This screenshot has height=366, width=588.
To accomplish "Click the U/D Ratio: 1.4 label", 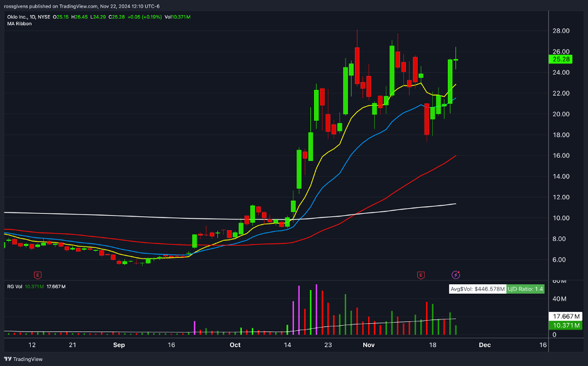I will point(525,289).
